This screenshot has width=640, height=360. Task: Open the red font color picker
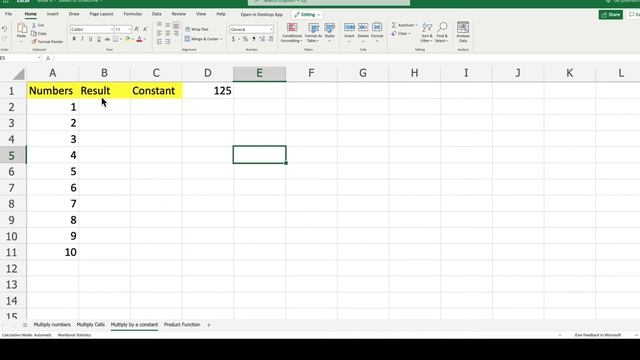(x=140, y=39)
